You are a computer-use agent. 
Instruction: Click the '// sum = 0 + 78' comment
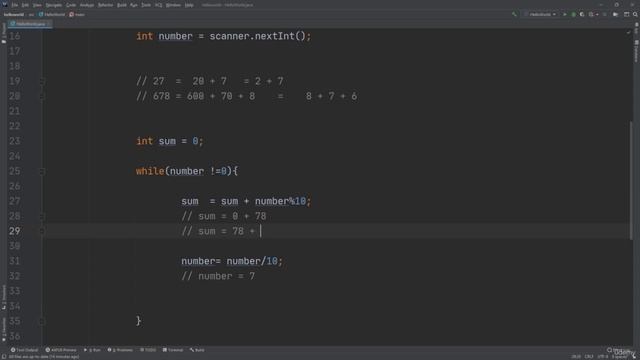coord(224,216)
